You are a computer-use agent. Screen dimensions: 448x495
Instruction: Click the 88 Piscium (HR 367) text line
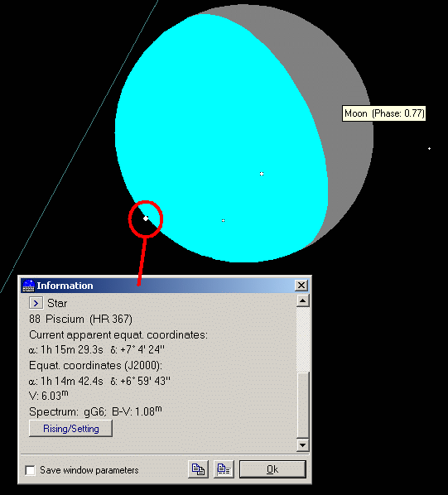[80, 319]
